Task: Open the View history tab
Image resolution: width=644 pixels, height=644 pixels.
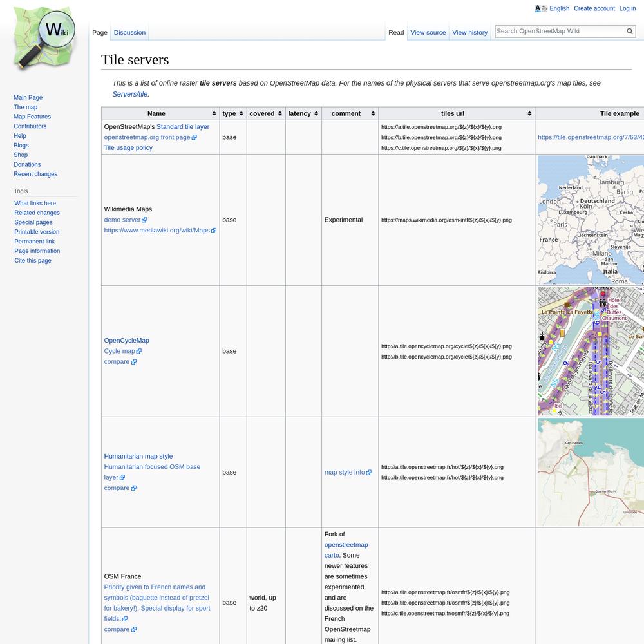Action: pyautogui.click(x=470, y=32)
